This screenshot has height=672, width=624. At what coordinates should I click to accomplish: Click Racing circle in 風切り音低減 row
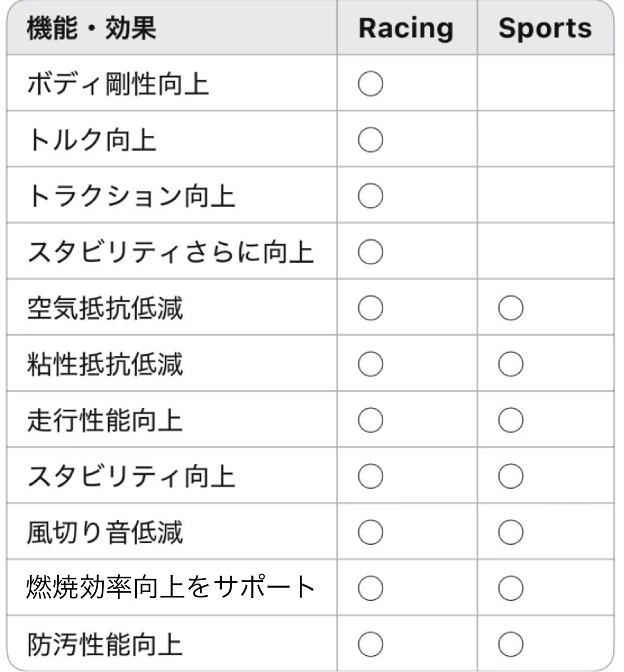[370, 532]
